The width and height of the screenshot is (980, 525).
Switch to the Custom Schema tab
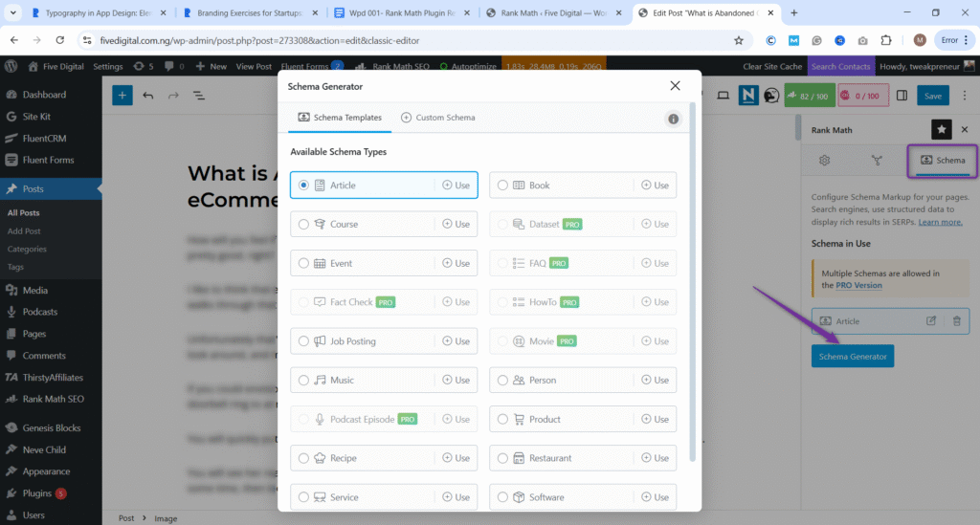point(438,118)
